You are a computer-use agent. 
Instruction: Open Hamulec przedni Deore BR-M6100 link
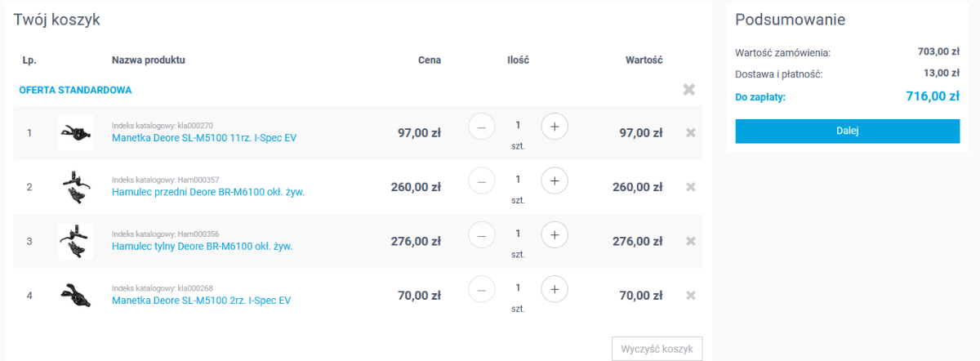pos(207,192)
